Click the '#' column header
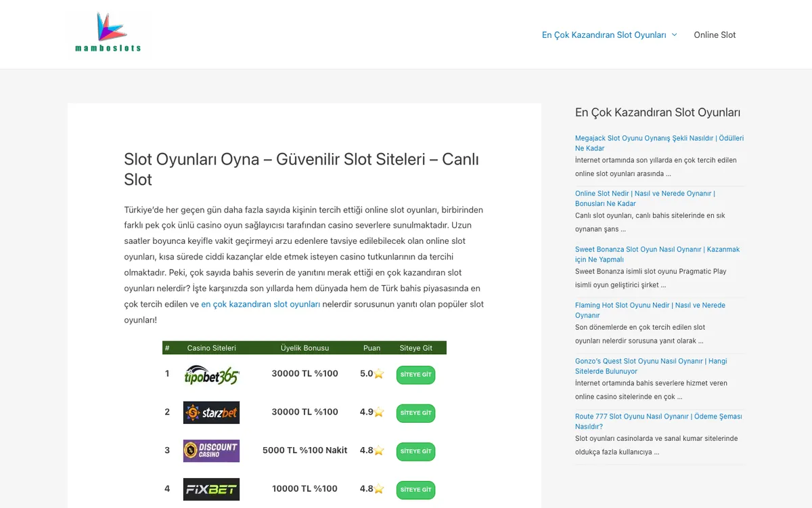Viewport: 812px width, 508px height. [167, 347]
